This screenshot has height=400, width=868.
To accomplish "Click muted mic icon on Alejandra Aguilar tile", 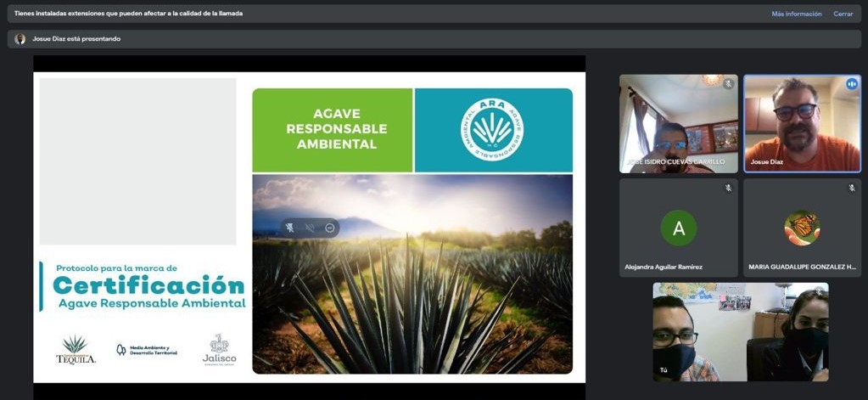I will pyautogui.click(x=729, y=188).
